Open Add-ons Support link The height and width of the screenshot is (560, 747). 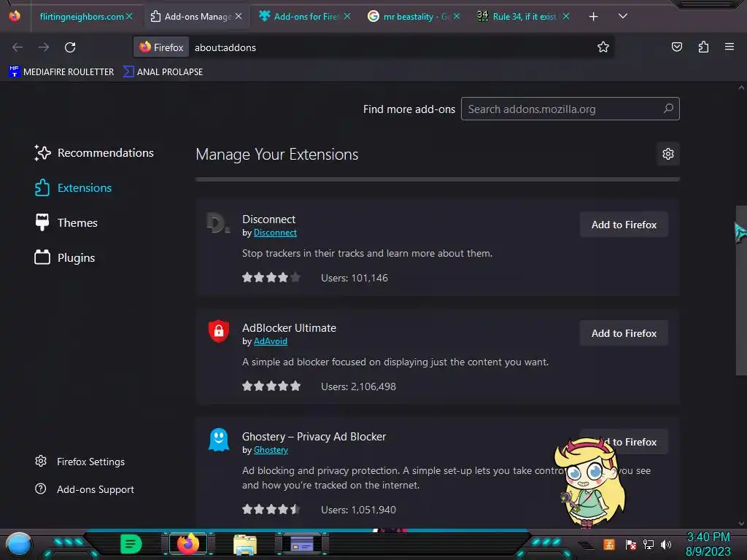pyautogui.click(x=85, y=489)
